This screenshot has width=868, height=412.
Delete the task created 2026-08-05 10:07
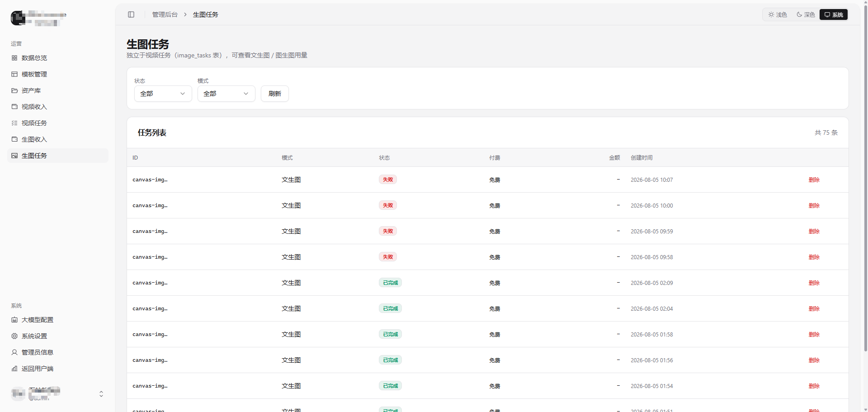point(814,180)
